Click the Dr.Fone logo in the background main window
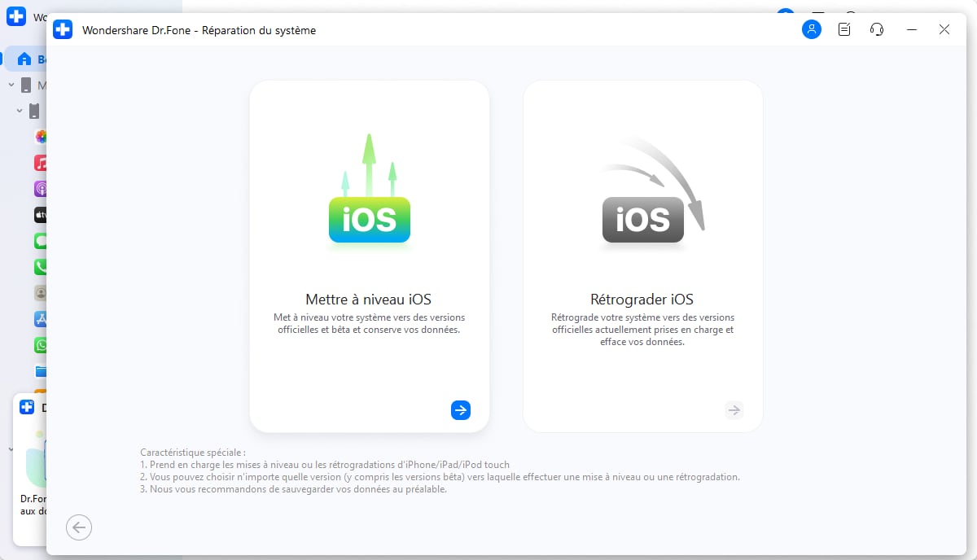 [x=16, y=17]
